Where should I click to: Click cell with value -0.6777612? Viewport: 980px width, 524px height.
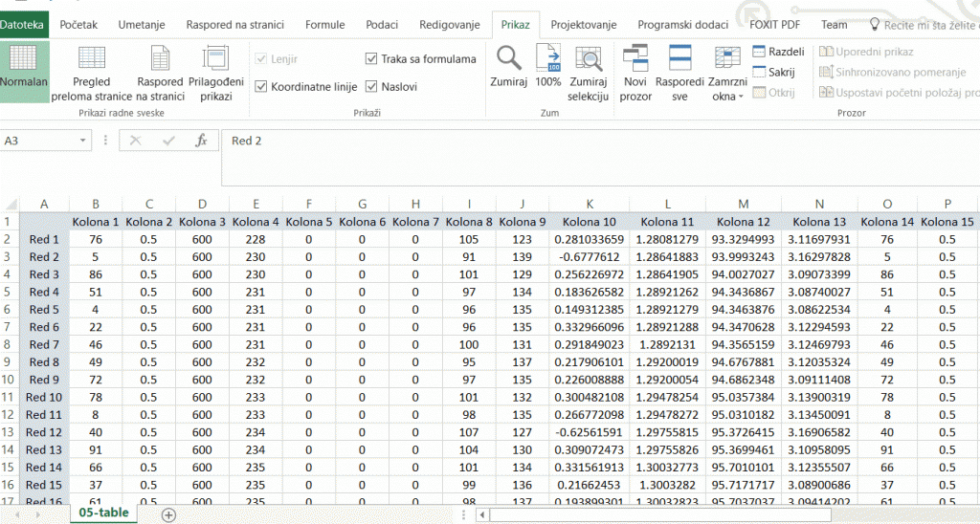(590, 256)
